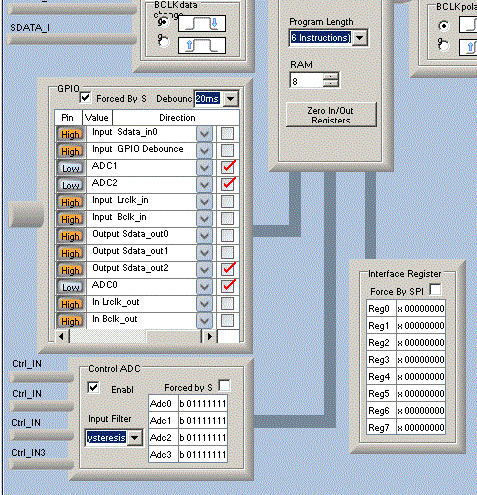477x495 pixels.
Task: Toggle the High value button for Input Sdata_in0
Action: 70,134
